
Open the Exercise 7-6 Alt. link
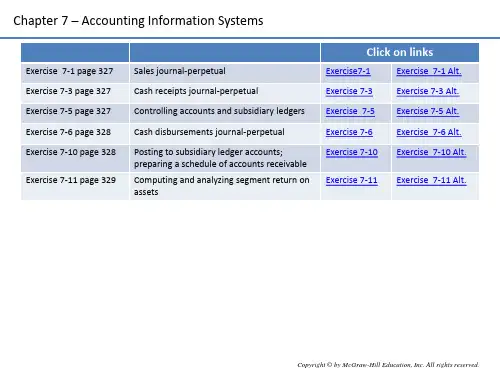click(429, 132)
